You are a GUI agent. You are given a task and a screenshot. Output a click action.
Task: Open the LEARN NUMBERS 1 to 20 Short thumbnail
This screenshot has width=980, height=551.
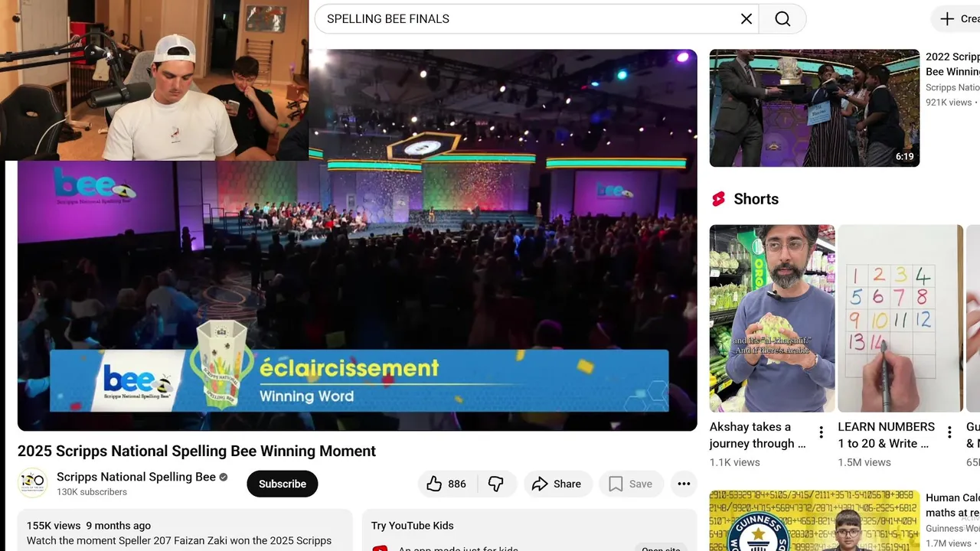pyautogui.click(x=900, y=318)
